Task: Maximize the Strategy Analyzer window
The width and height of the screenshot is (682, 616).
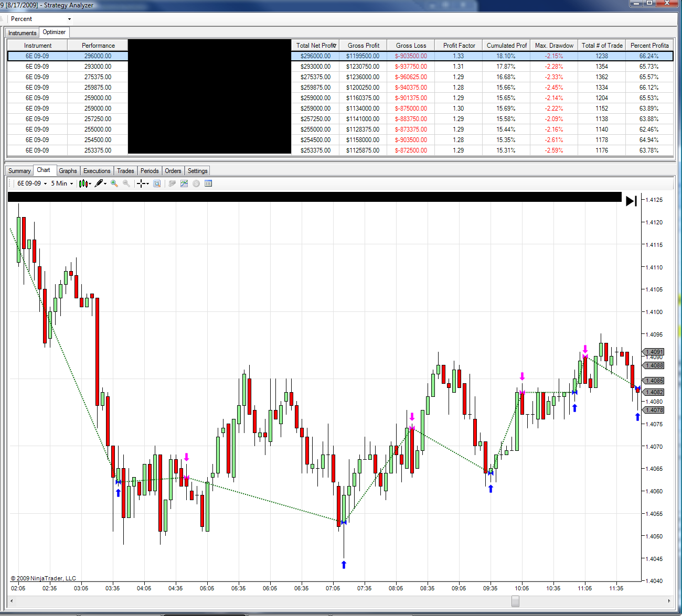Action: coord(649,3)
